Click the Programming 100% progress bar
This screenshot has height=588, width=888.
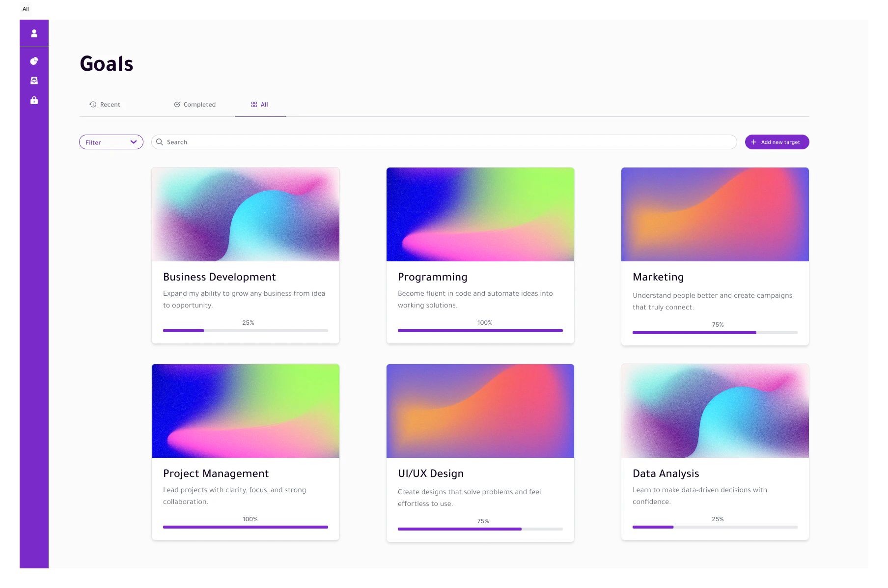pyautogui.click(x=480, y=331)
